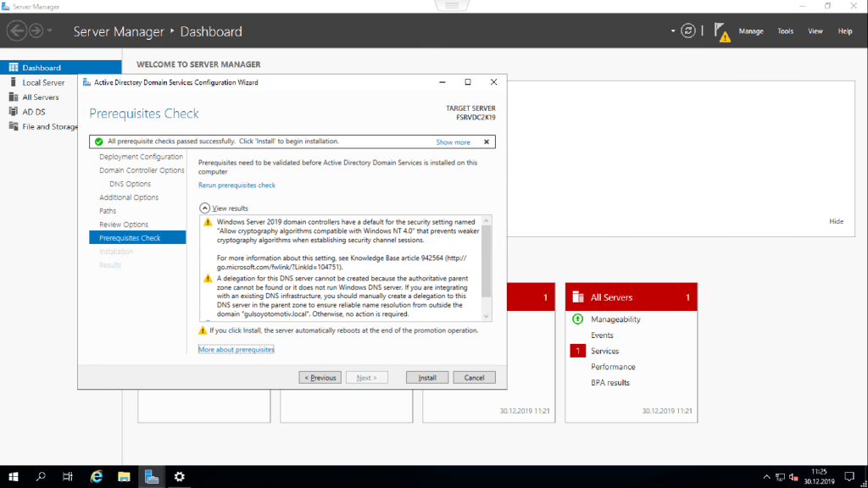This screenshot has height=488, width=868.
Task: Go to Review Options wizard step
Action: pos(124,225)
